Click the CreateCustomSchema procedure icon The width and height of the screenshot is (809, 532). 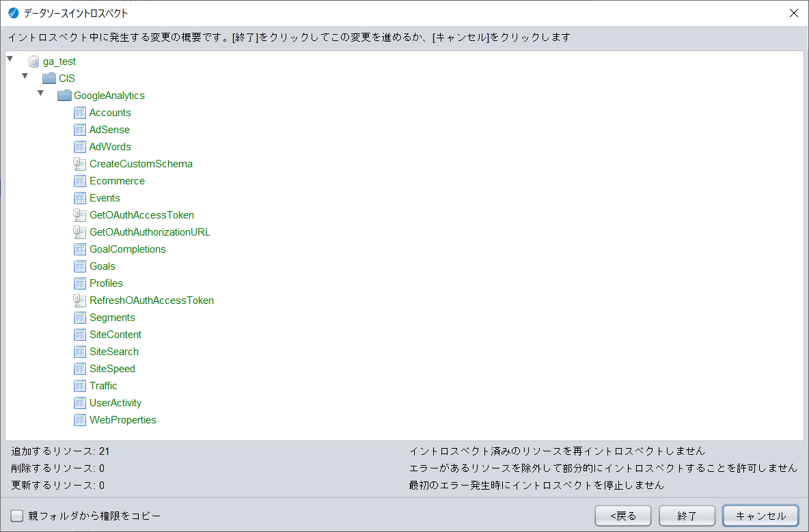point(79,164)
